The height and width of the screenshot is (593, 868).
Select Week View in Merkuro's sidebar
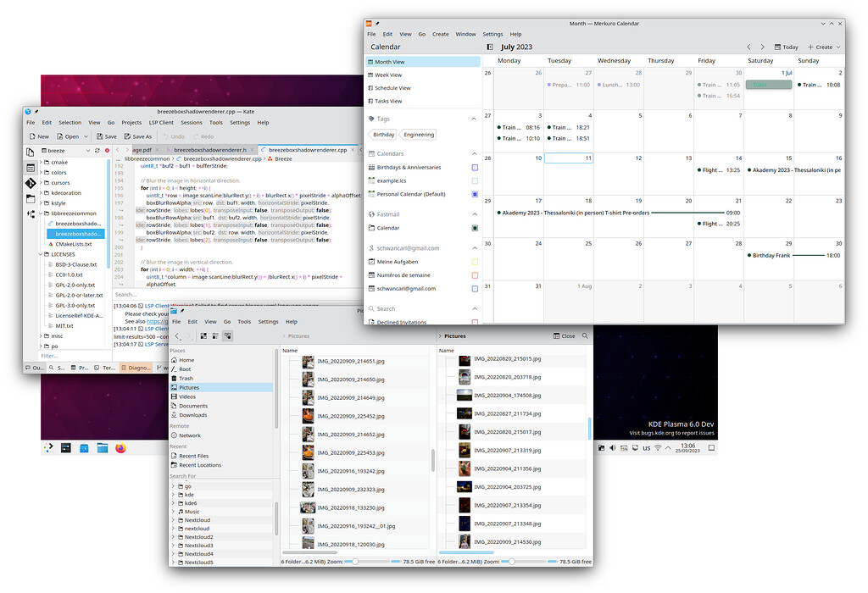(391, 76)
